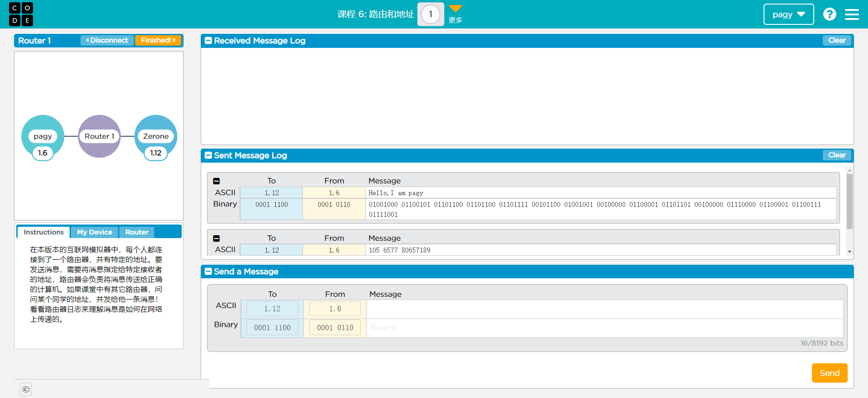
Task: Click the binary message 01001000 row
Action: [601, 209]
